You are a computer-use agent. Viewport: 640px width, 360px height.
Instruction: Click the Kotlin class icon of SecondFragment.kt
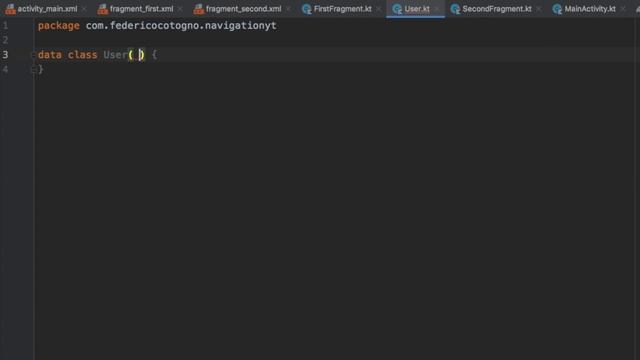point(455,9)
